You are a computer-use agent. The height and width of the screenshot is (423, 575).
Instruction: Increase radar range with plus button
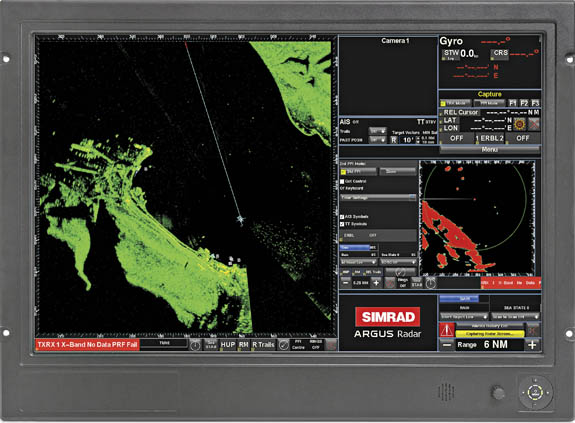pos(532,345)
